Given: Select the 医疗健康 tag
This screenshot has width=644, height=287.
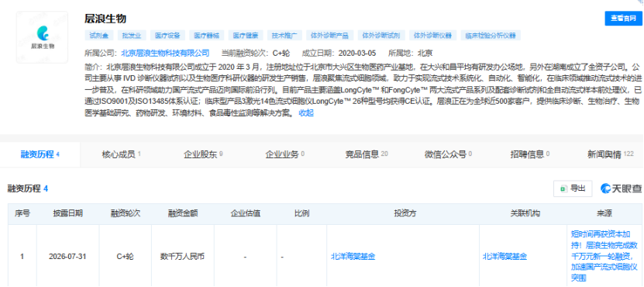Looking at the screenshot, I should tap(246, 36).
